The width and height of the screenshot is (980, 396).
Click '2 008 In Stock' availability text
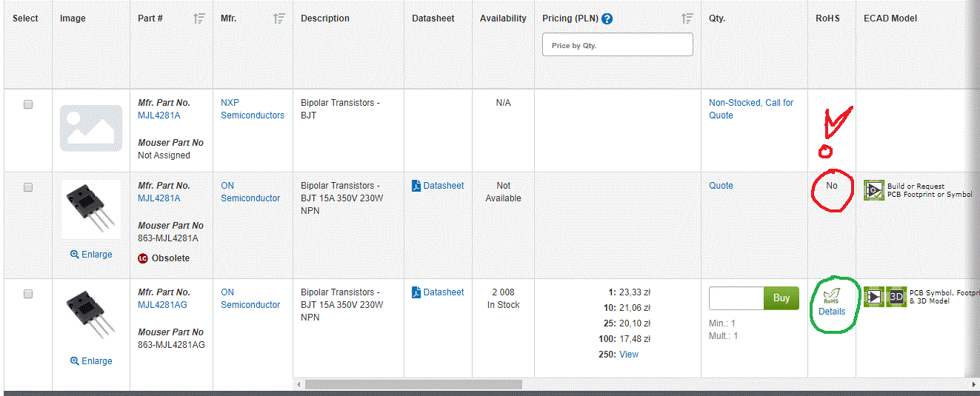point(503,298)
